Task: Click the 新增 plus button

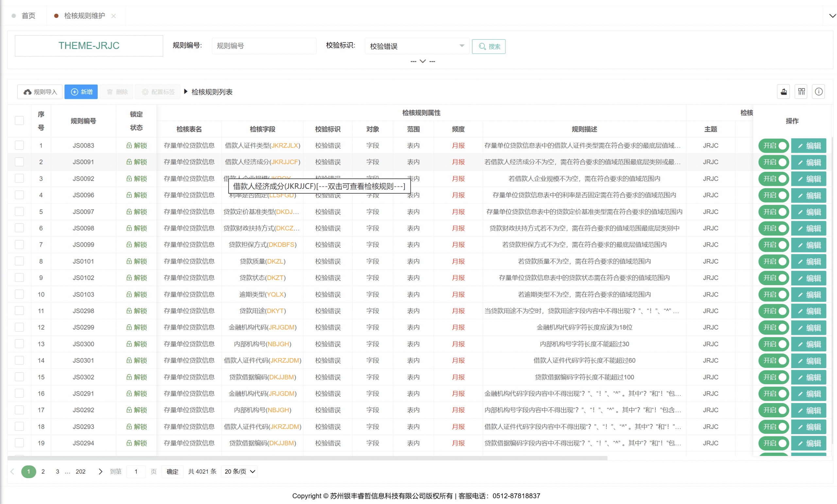Action: [81, 92]
